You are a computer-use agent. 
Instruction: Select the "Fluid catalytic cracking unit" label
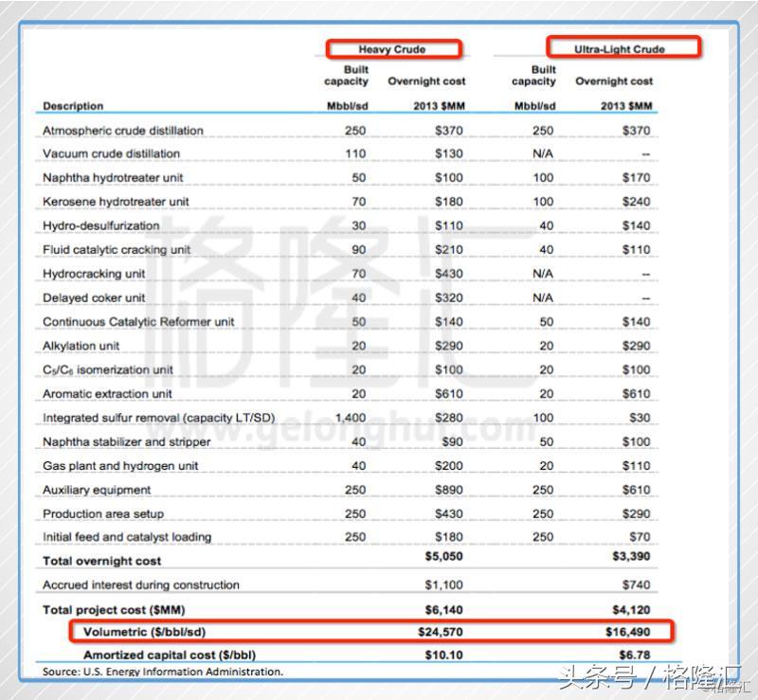tap(117, 250)
